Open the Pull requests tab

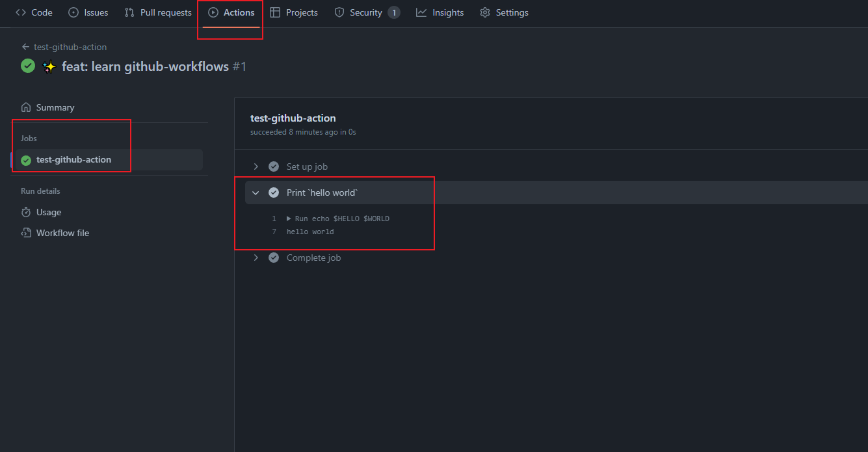point(165,12)
